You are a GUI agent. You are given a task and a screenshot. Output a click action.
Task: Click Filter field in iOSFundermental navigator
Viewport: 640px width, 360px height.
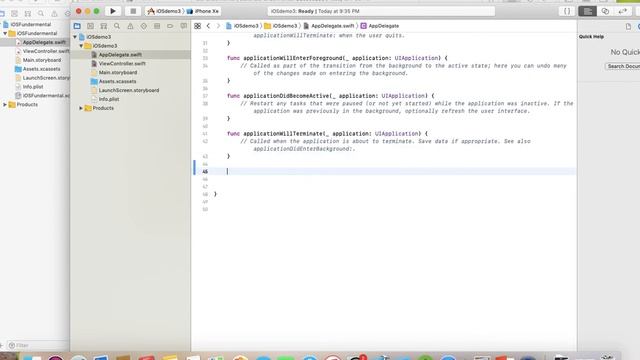(x=38, y=345)
